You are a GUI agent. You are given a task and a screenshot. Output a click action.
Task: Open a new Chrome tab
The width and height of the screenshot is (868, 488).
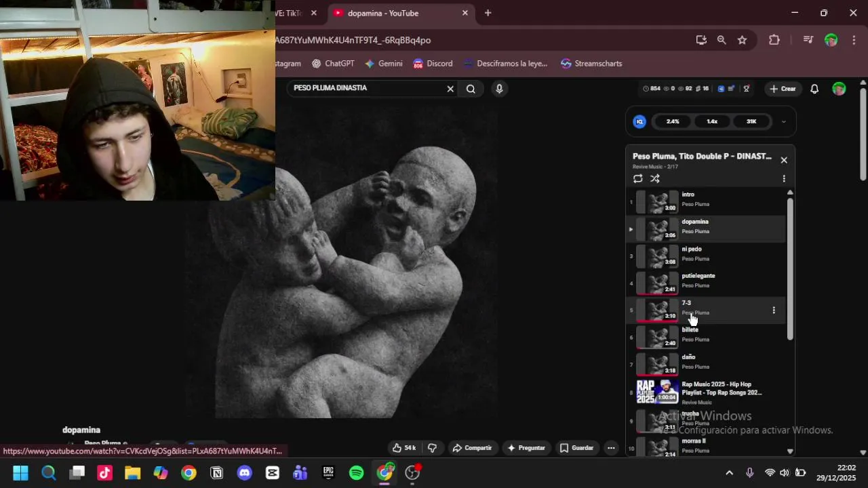tap(488, 13)
